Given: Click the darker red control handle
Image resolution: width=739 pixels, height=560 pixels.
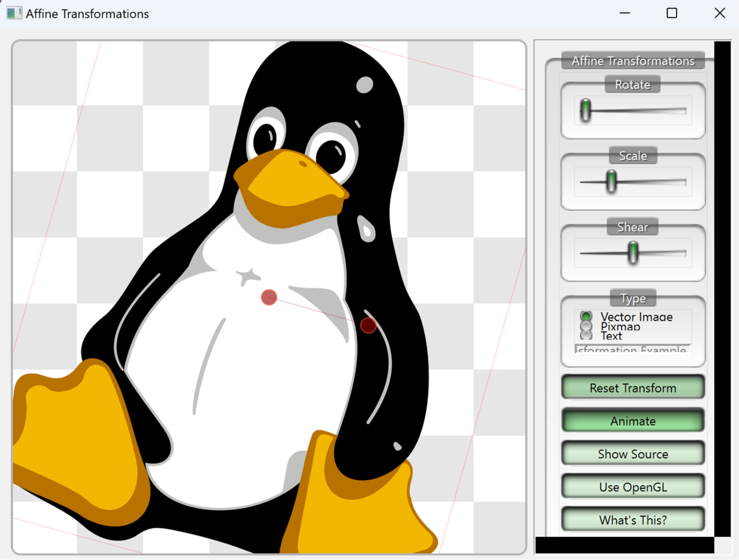Looking at the screenshot, I should [368, 325].
